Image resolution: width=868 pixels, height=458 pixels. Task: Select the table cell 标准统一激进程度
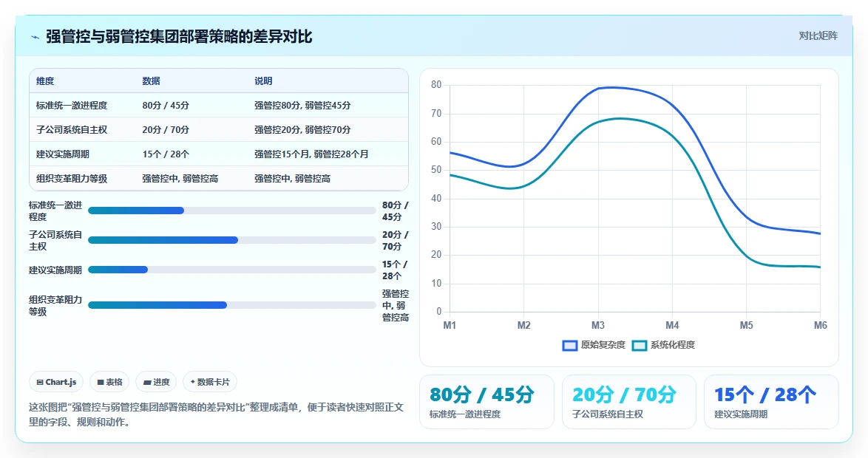coord(72,105)
